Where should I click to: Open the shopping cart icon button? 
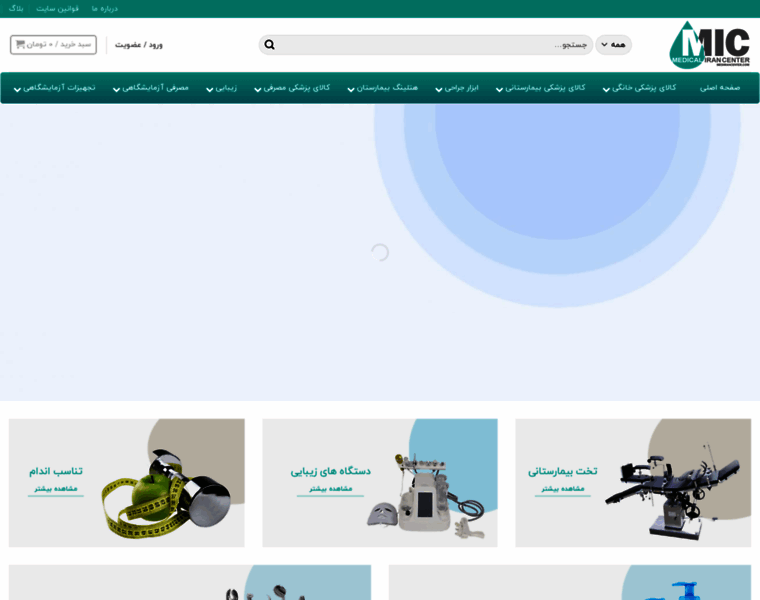coord(53,45)
